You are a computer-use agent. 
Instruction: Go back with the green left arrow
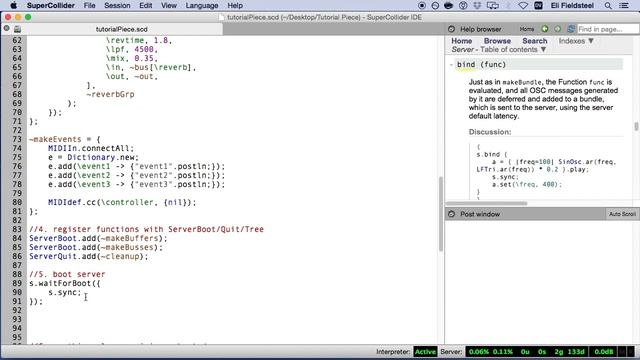pos(545,29)
